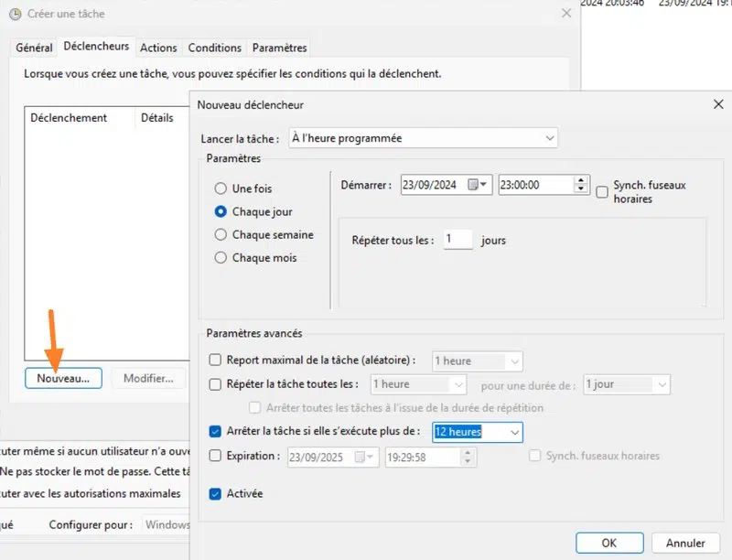Check Synch. fuseaux horaires next to Démarrer

pos(602,192)
